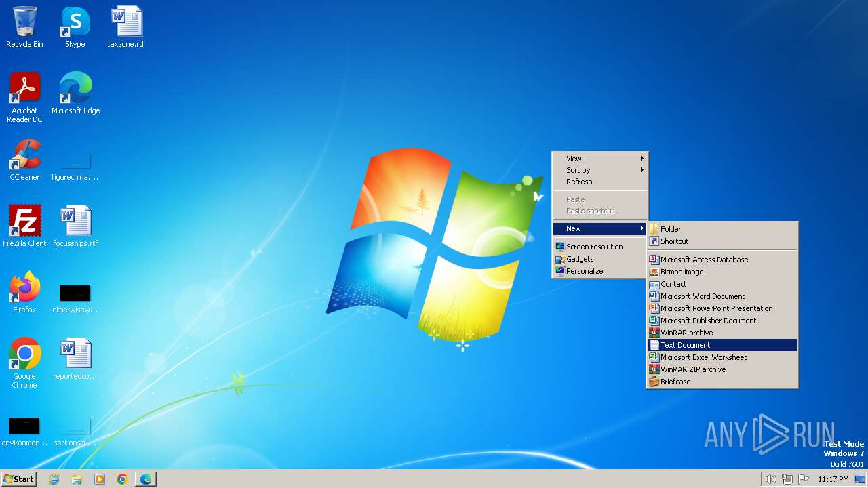Open Windows Explorer from taskbar

tap(77, 479)
